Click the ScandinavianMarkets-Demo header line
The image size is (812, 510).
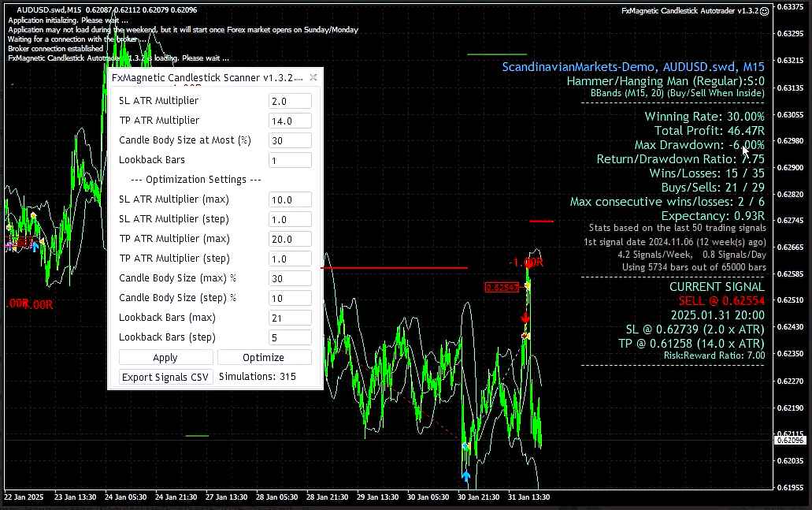pos(633,67)
